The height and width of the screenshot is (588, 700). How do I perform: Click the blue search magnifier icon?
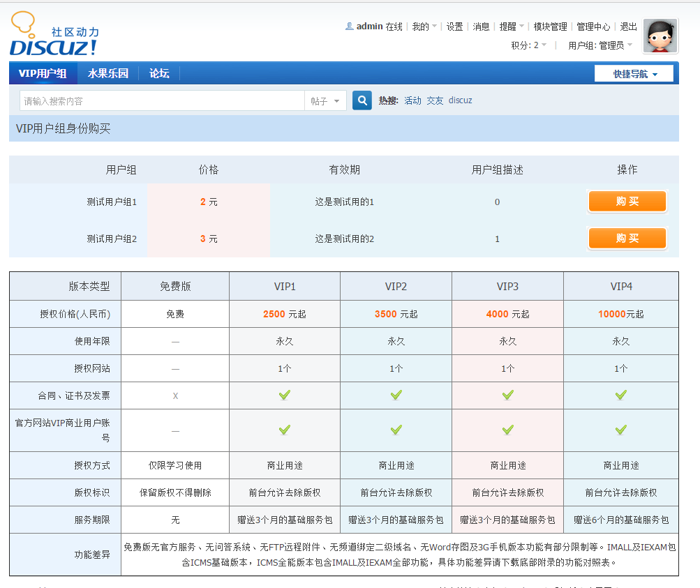coord(362,100)
